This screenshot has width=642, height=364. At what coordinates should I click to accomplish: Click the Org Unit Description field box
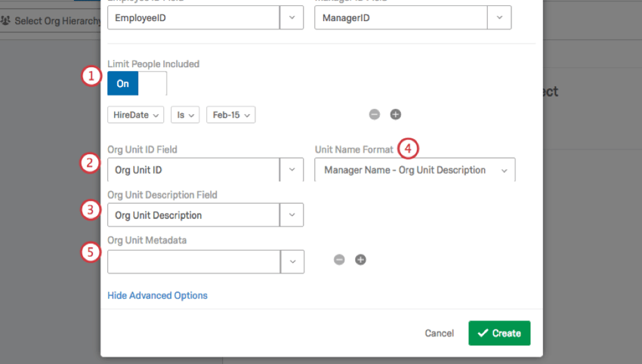point(193,215)
